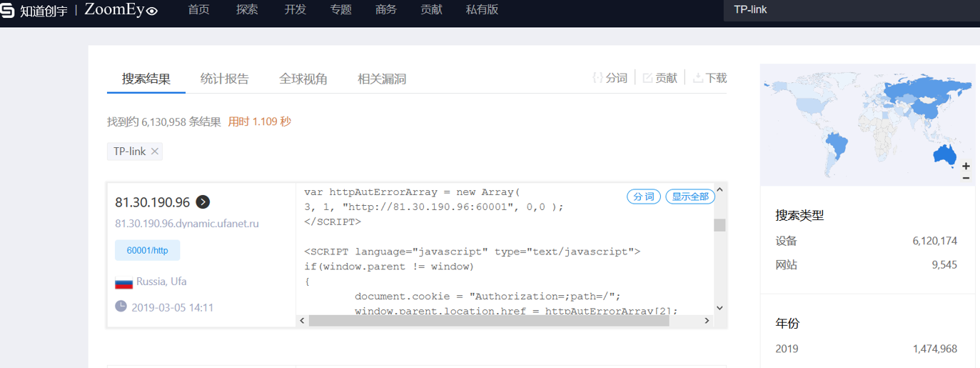Click the arrow icon beside 81.30.190.96
This screenshot has height=368, width=980.
pos(203,202)
